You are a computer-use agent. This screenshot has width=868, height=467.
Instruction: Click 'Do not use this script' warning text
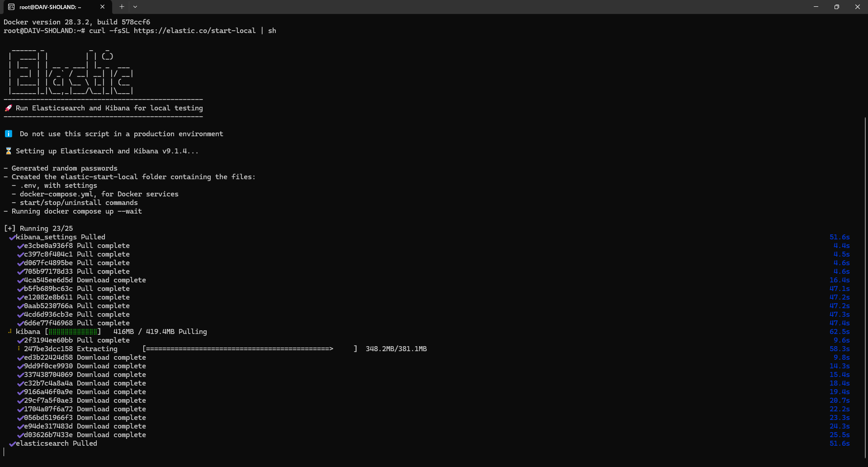point(122,134)
